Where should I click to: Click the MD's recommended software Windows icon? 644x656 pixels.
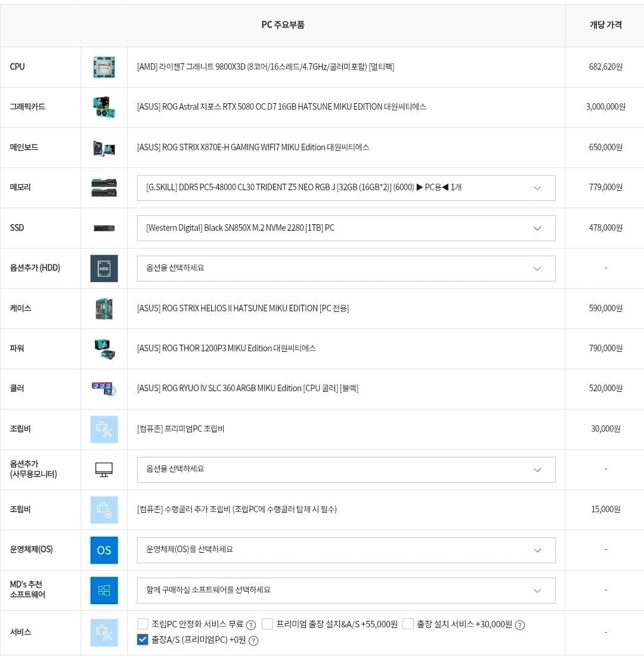tap(104, 590)
